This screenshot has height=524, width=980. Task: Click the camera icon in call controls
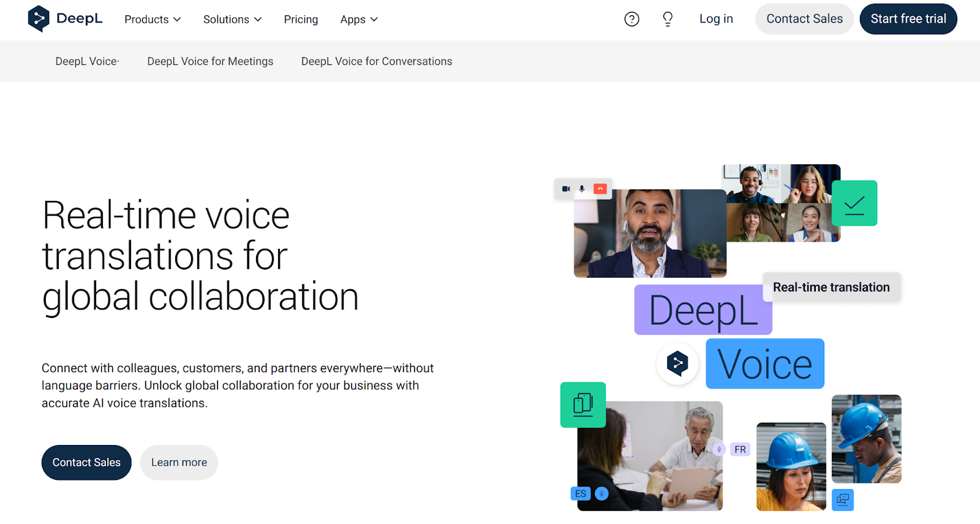(566, 189)
